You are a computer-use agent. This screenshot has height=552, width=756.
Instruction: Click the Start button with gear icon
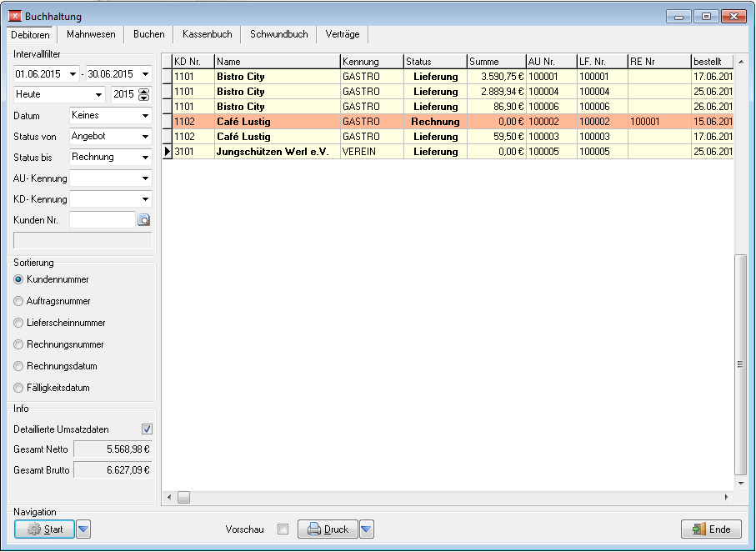coord(44,529)
